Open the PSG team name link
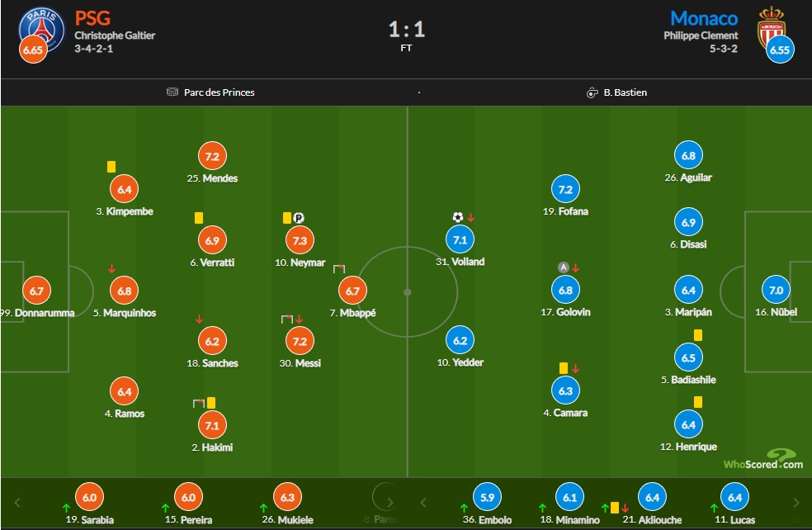 click(92, 19)
